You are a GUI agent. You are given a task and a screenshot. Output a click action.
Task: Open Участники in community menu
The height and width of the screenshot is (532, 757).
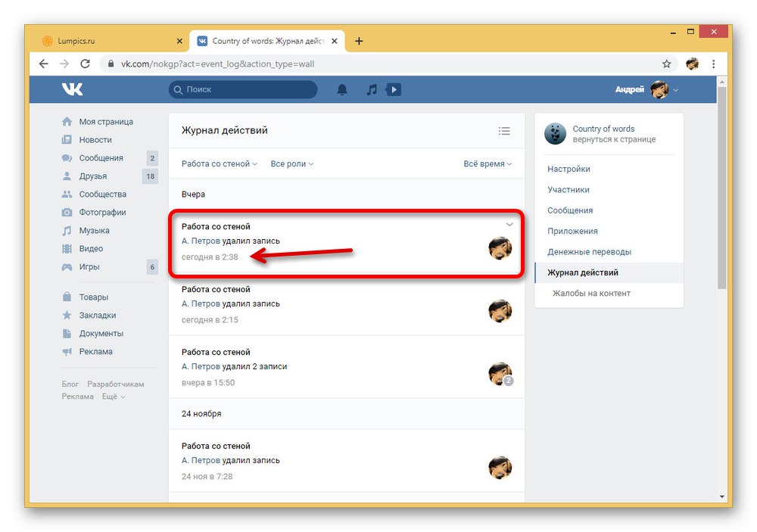coord(569,190)
